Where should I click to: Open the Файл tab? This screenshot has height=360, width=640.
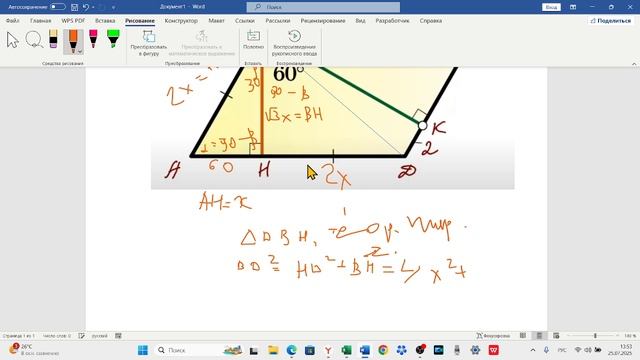pos(13,20)
